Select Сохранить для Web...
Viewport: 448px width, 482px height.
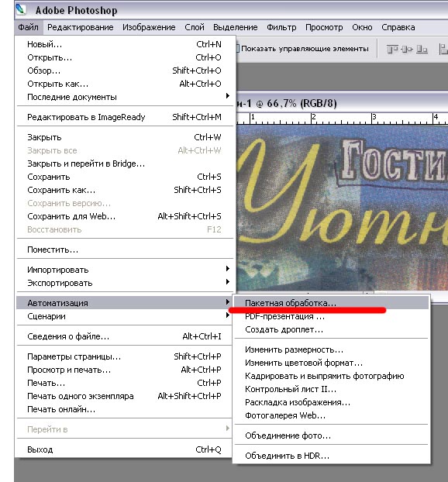125,216
